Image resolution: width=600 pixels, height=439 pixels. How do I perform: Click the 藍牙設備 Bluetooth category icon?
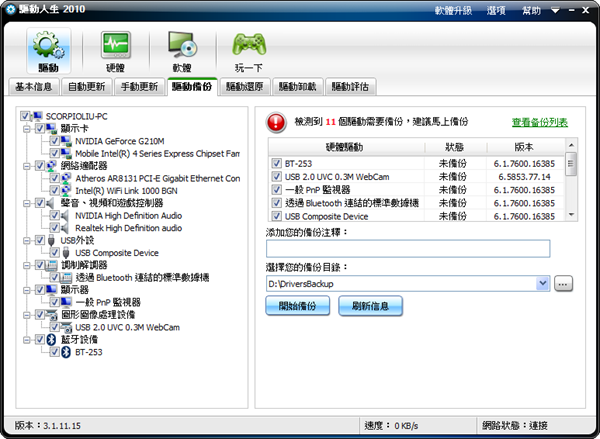pyautogui.click(x=51, y=339)
